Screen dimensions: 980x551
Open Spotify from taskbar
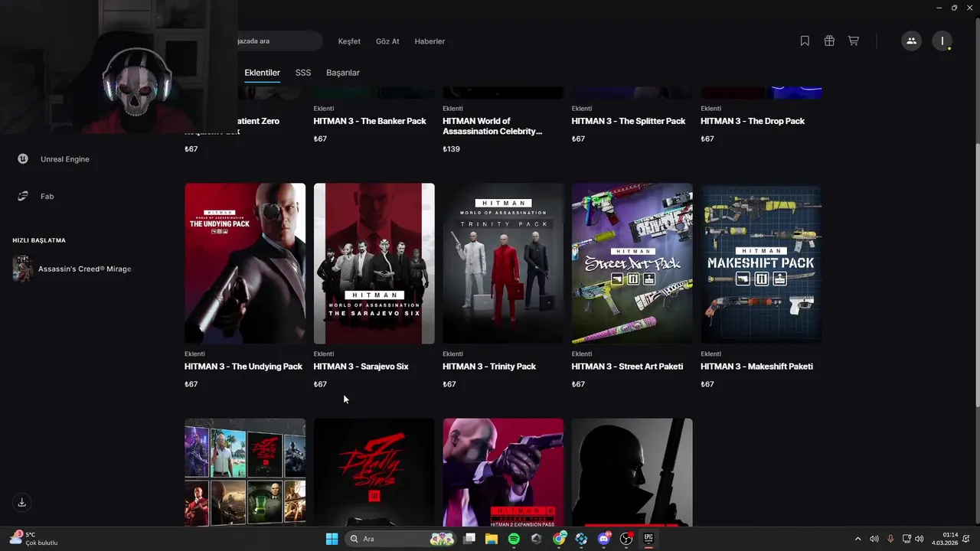pyautogui.click(x=514, y=539)
